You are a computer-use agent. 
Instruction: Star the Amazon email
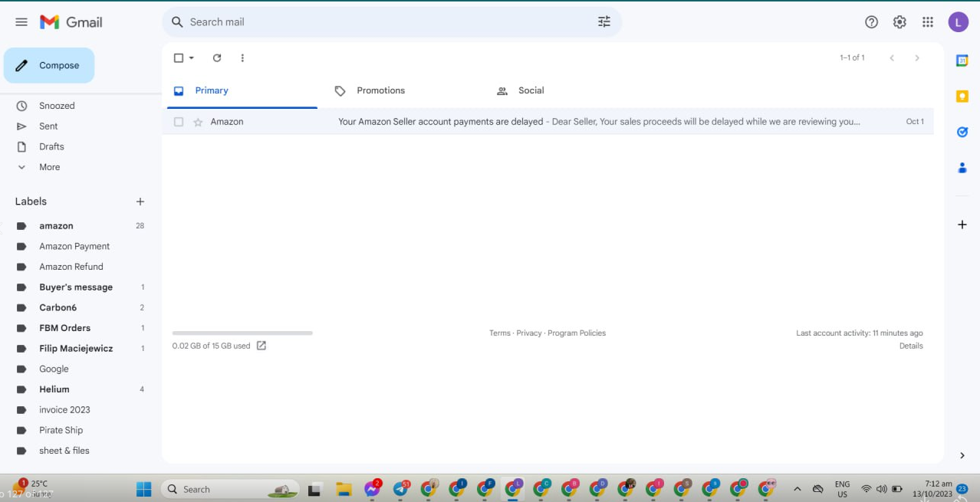(x=198, y=122)
